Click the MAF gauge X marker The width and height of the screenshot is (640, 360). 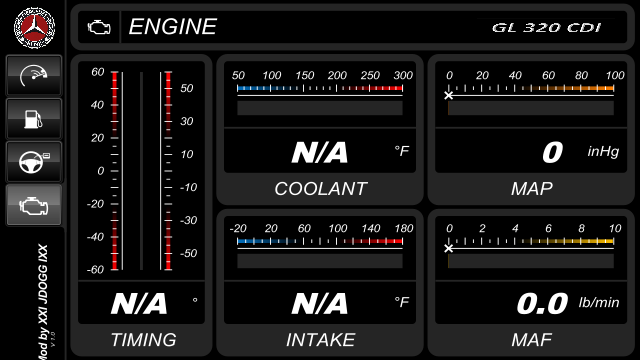tap(449, 249)
